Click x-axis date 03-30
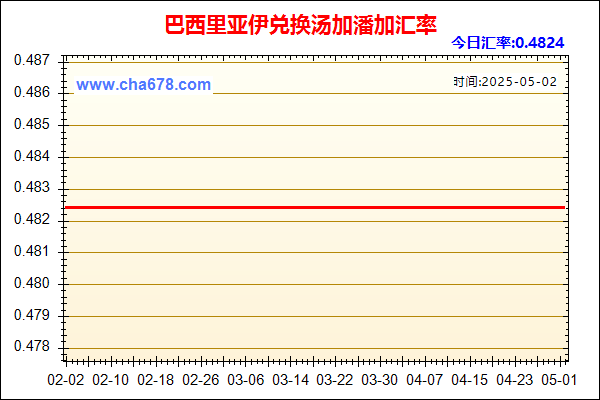The width and height of the screenshot is (600, 400). [x=380, y=380]
